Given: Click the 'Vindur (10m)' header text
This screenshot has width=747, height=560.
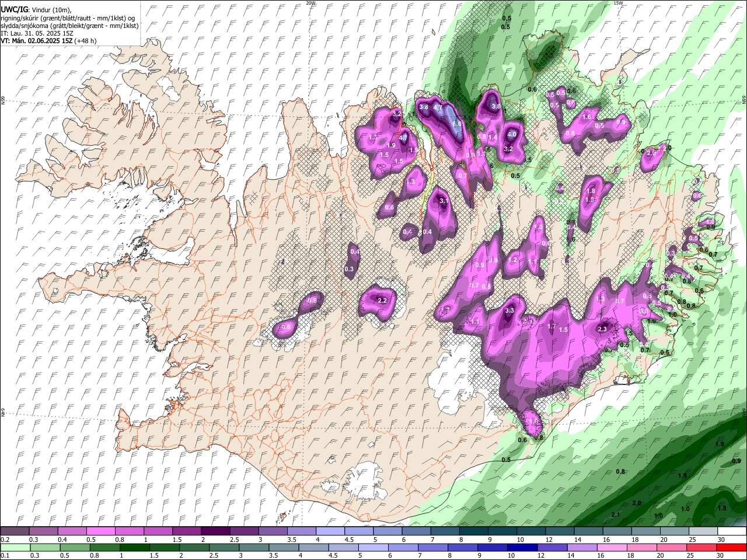Looking at the screenshot, I should point(52,10).
